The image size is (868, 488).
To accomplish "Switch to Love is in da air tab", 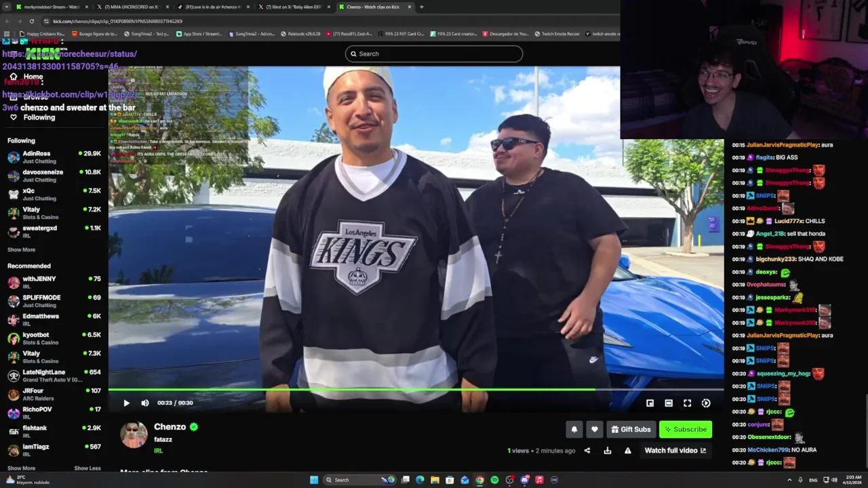I will pyautogui.click(x=213, y=7).
